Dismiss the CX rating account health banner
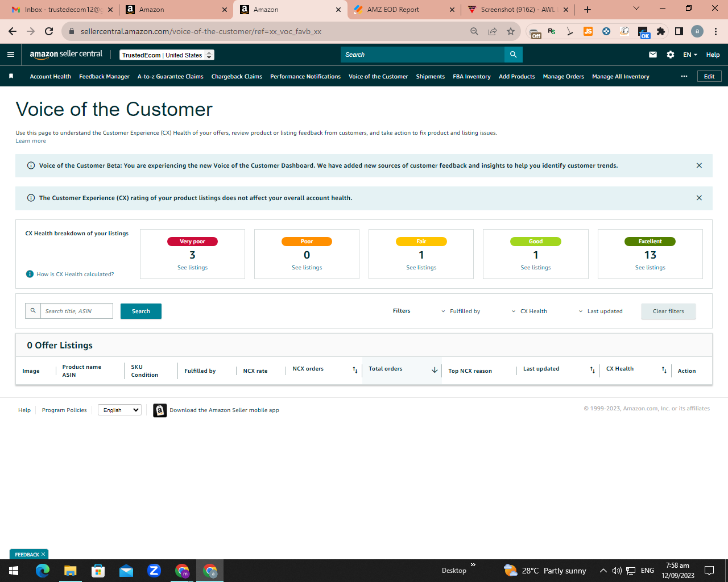 (x=699, y=198)
